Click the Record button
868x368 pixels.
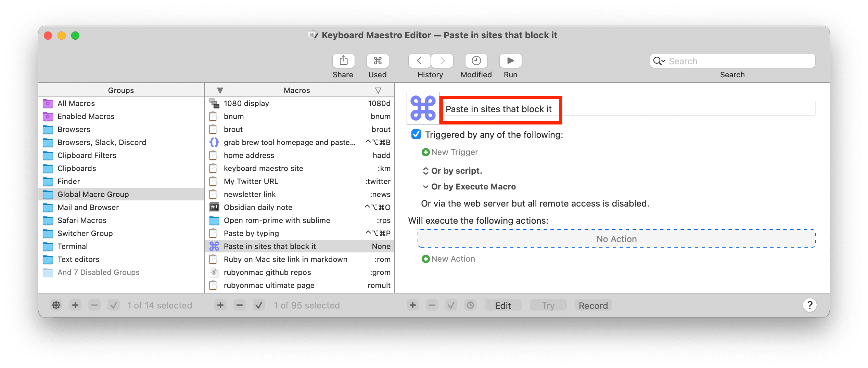point(593,305)
